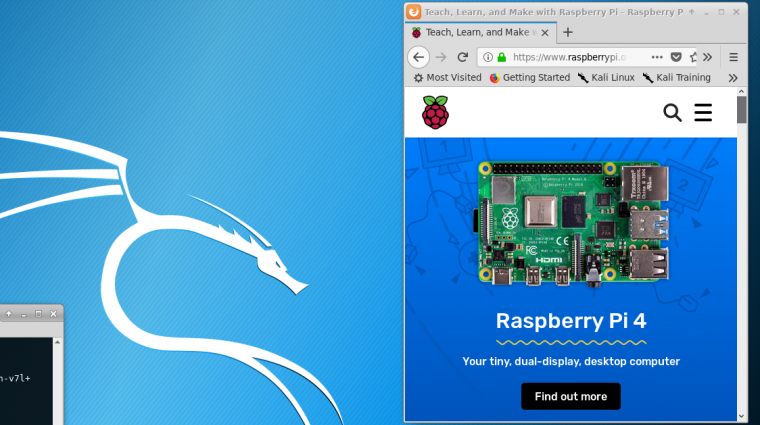Viewport: 760px width, 425px height.
Task: Open Getting Started bookmark
Action: (x=530, y=78)
